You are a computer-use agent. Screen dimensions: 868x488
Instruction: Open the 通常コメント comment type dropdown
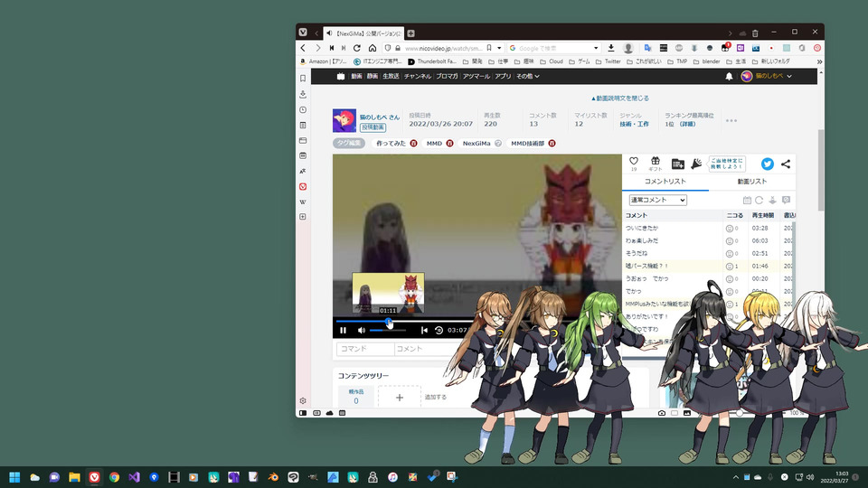point(657,200)
